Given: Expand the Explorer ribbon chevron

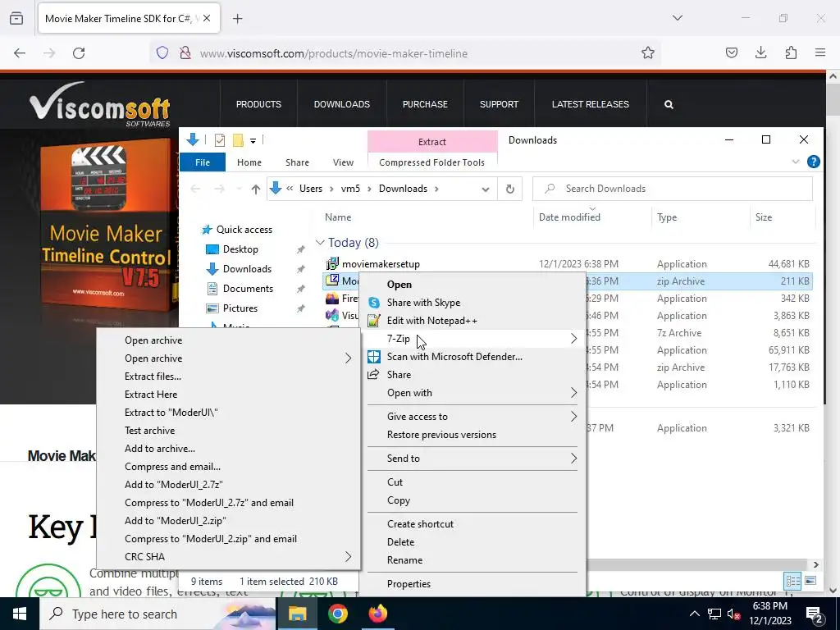Looking at the screenshot, I should click(x=796, y=162).
